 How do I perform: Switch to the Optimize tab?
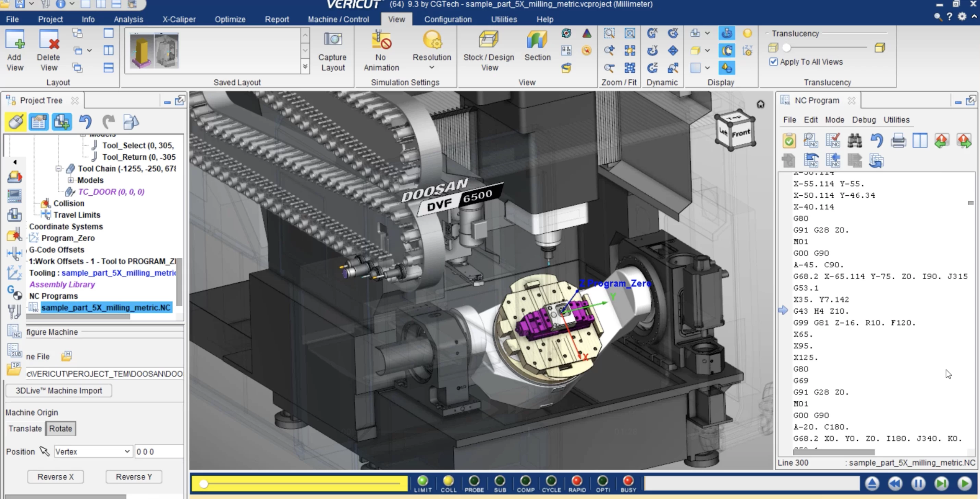[x=230, y=19]
